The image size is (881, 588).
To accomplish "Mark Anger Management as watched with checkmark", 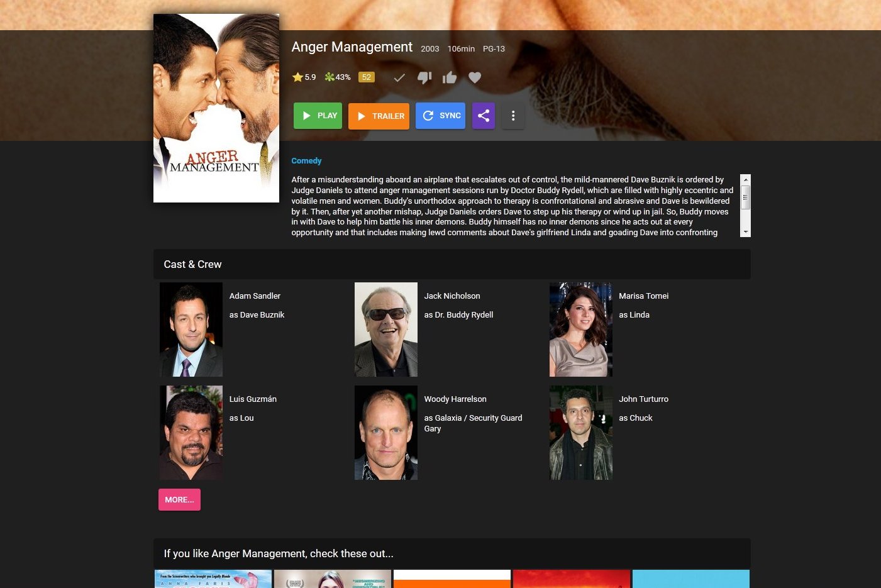I will 399,78.
